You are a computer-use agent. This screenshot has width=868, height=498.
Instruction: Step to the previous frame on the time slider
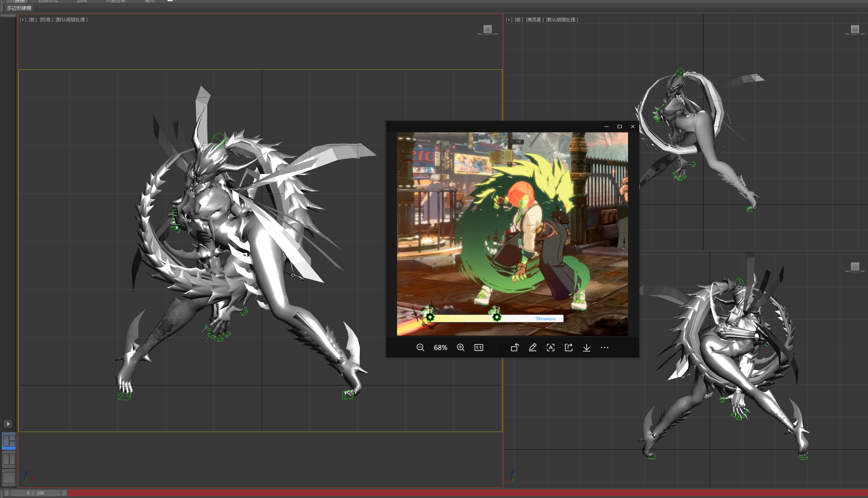pyautogui.click(x=7, y=493)
